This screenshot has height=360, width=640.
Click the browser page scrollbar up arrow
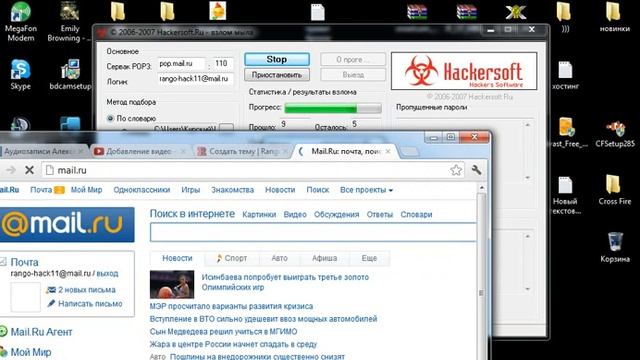pos(482,189)
